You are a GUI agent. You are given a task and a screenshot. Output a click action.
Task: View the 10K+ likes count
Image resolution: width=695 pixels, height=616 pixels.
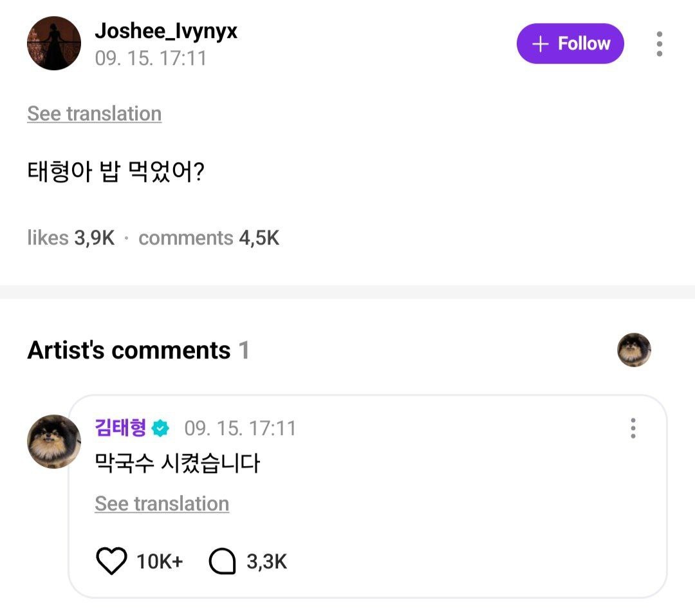[160, 561]
